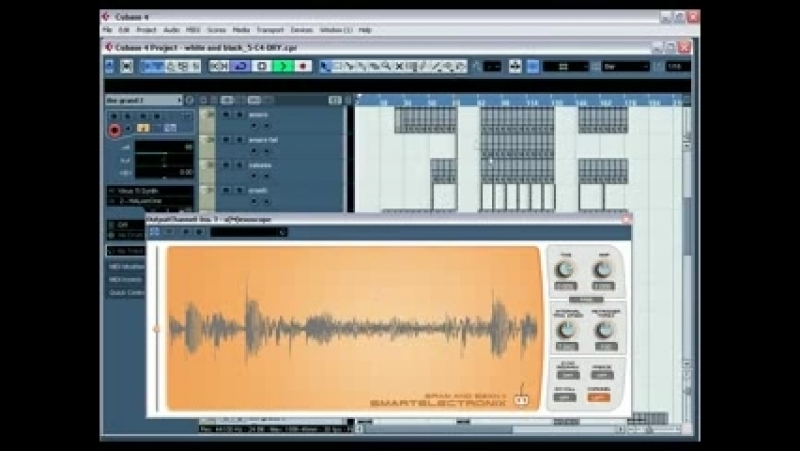Open the Snap type dropdown
This screenshot has height=451, width=800.
tap(565, 66)
